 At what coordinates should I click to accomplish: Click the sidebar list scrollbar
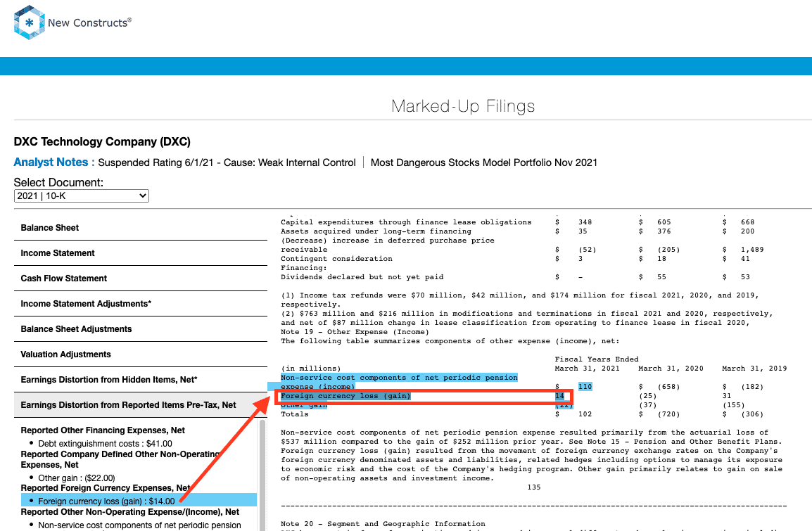pos(262,475)
